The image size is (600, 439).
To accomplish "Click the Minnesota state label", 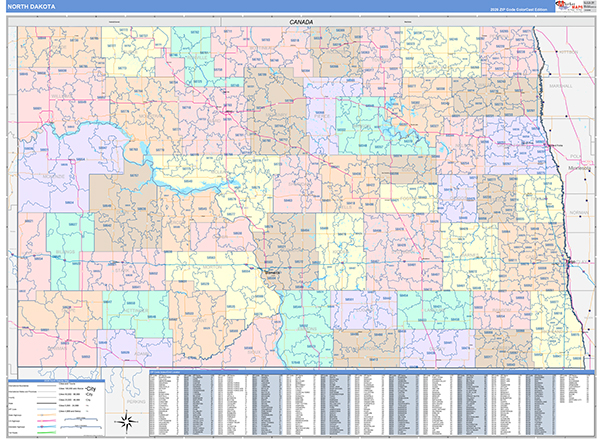I will 579,168.
